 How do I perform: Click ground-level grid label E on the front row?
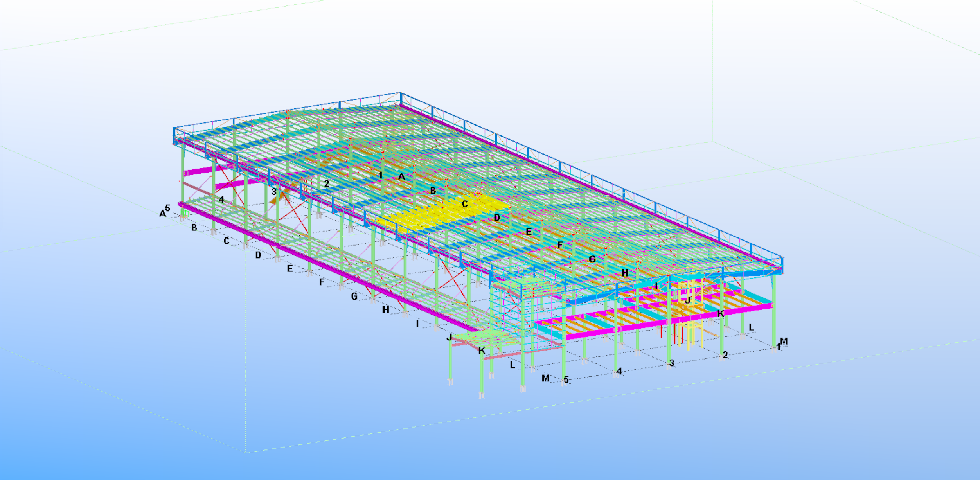click(x=290, y=269)
